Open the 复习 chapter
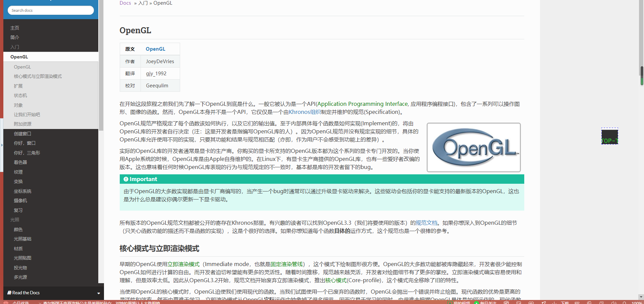The width and height of the screenshot is (644, 304). (18, 210)
